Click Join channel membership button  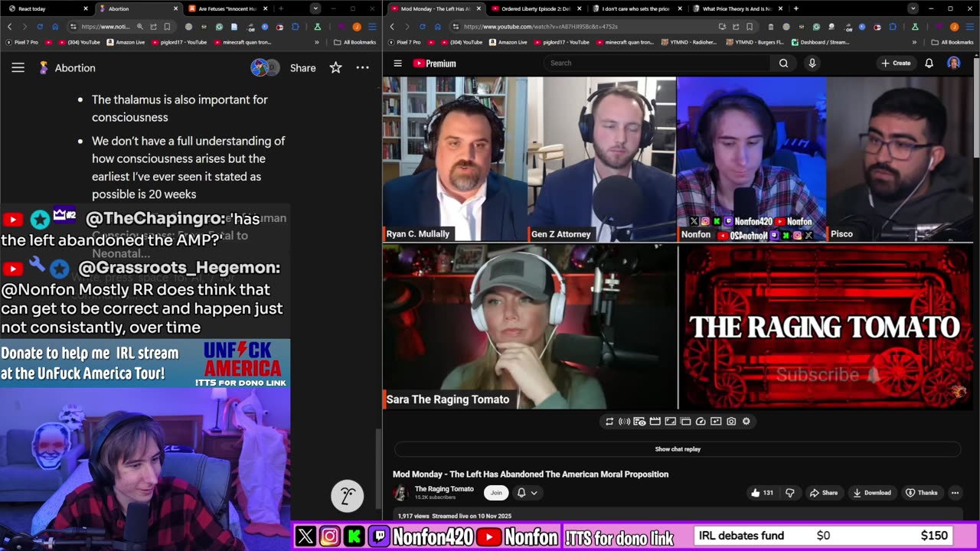pyautogui.click(x=496, y=493)
